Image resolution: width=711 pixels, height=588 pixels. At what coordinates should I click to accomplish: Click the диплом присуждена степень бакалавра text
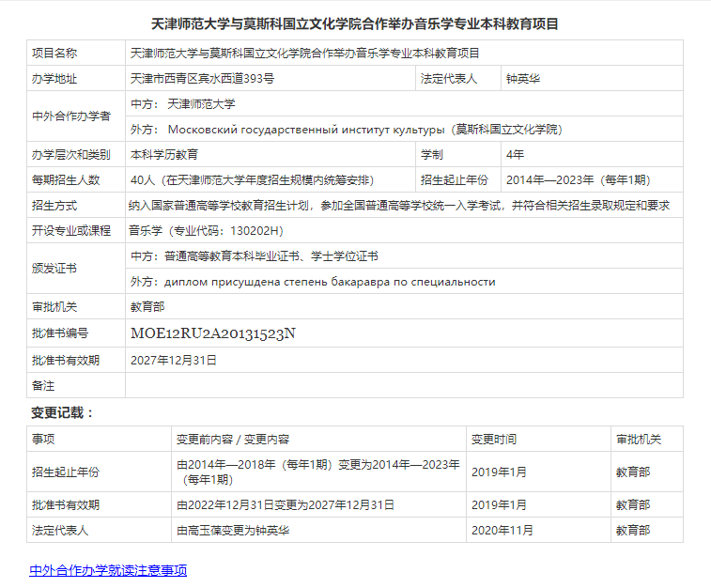[277, 282]
